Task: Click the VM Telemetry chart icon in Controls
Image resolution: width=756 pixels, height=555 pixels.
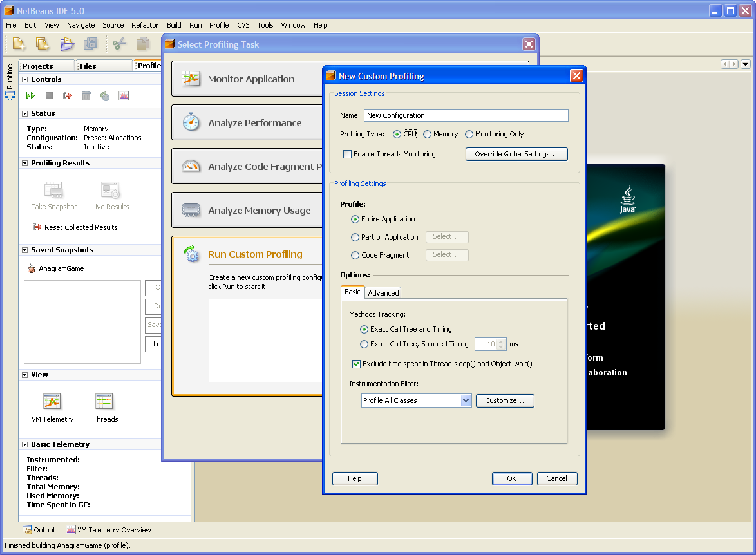Action: [124, 95]
